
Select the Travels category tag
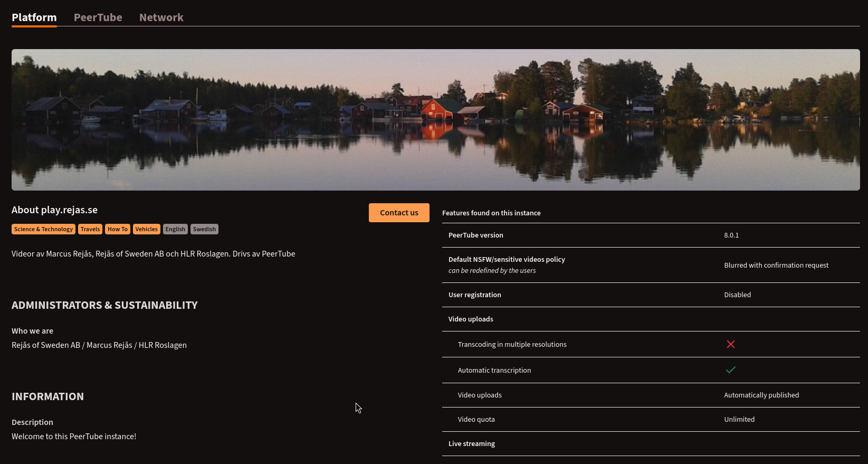tap(90, 229)
